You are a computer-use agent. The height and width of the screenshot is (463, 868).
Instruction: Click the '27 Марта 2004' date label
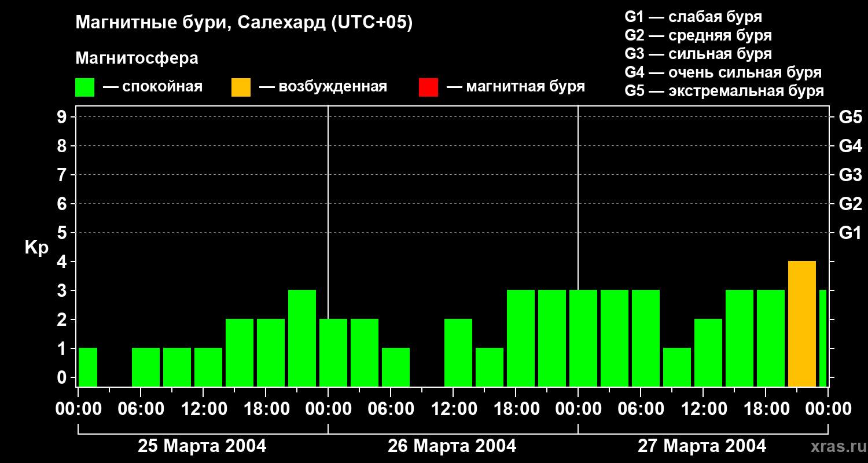tap(702, 446)
